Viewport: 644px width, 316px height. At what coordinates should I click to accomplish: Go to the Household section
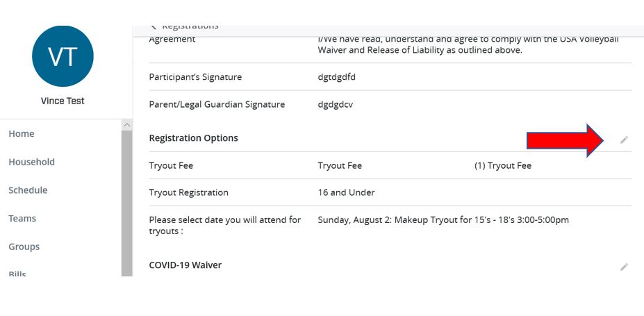tap(32, 162)
